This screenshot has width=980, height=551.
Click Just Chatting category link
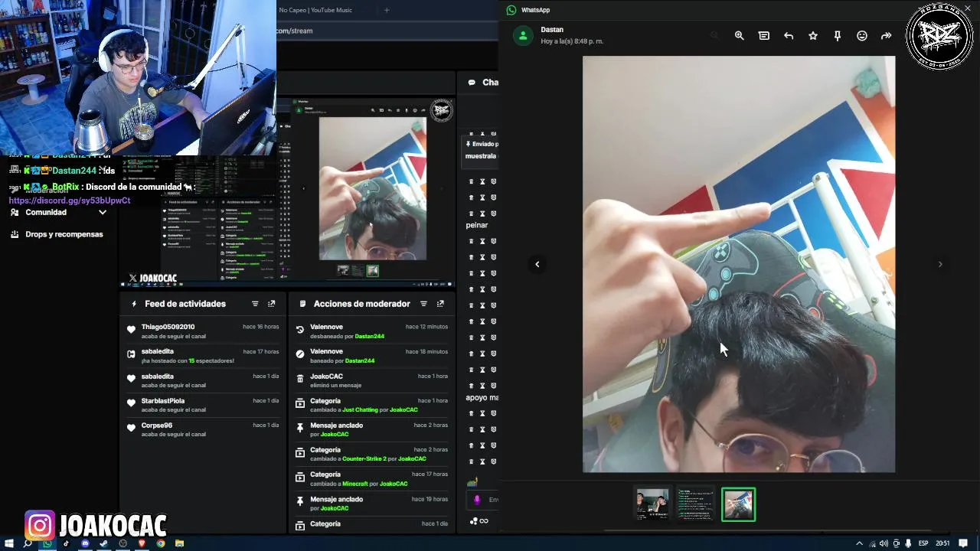(x=360, y=409)
